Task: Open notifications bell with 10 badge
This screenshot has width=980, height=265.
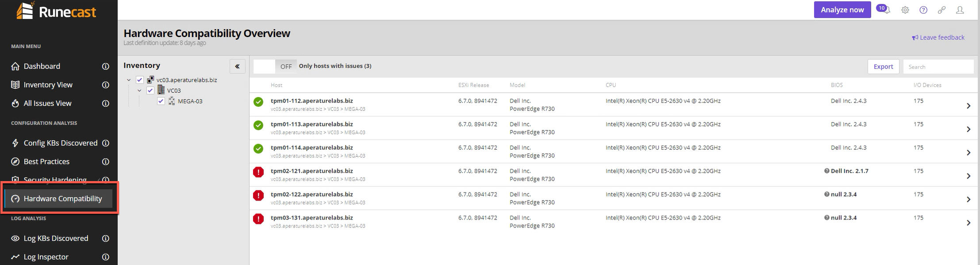Action: [x=884, y=9]
